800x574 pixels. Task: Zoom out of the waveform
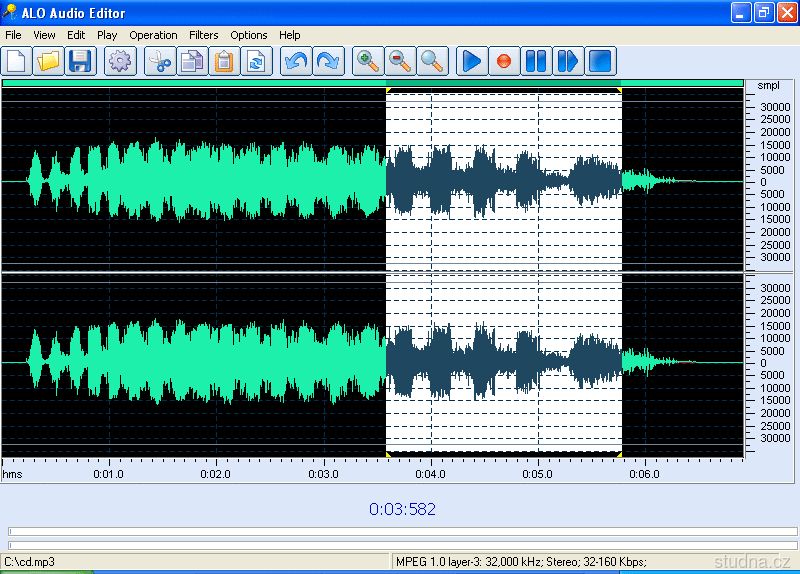click(400, 61)
